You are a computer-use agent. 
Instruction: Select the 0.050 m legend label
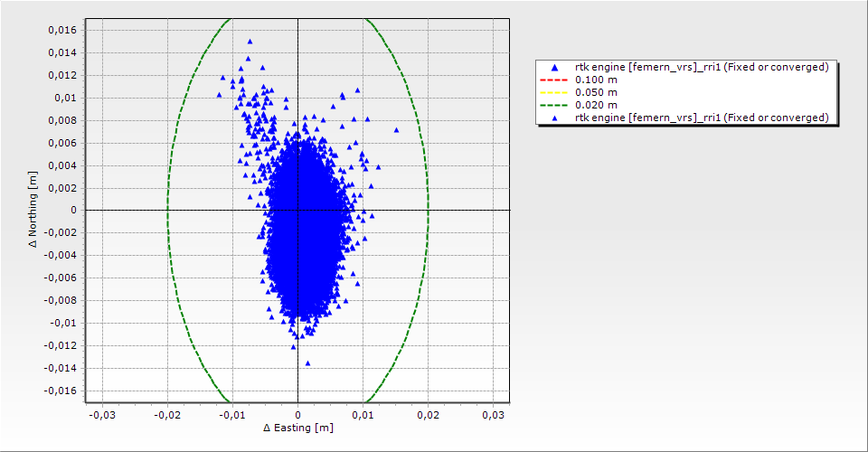tap(597, 92)
